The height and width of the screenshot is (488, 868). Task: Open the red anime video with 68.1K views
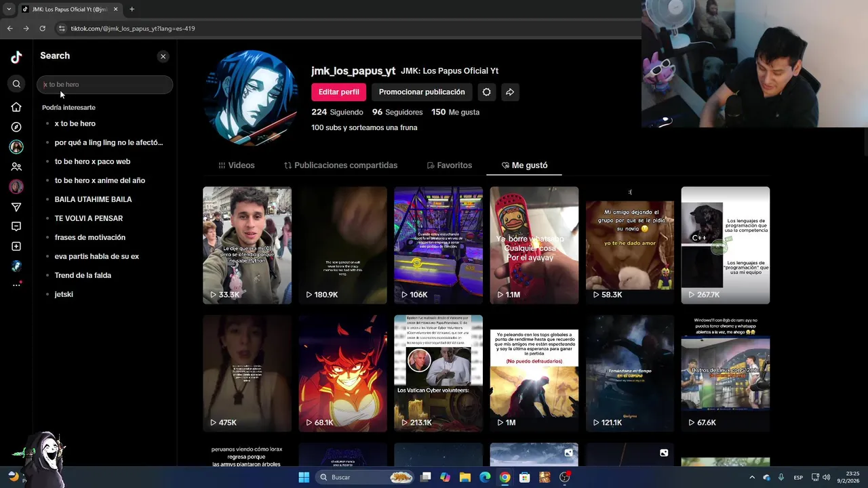pos(342,373)
